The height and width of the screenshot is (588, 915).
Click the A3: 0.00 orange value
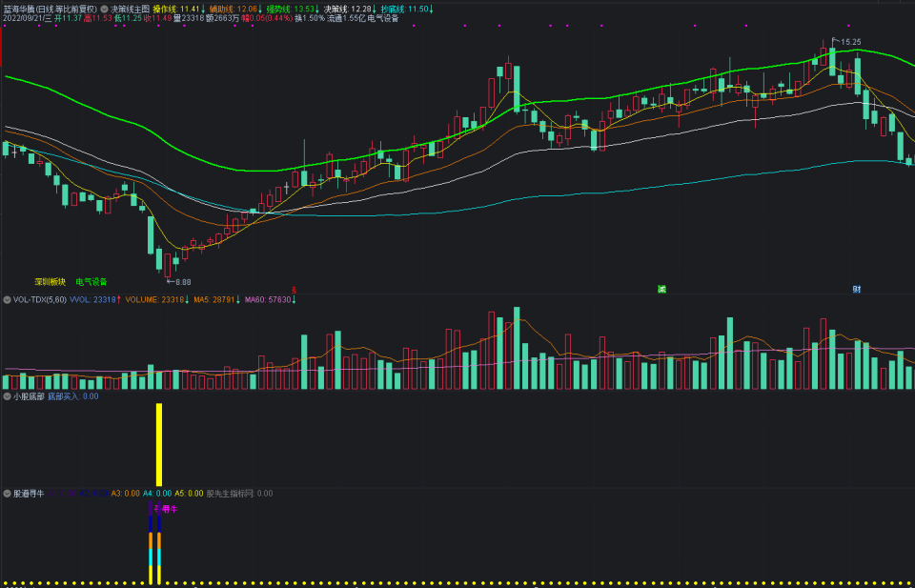point(126,494)
